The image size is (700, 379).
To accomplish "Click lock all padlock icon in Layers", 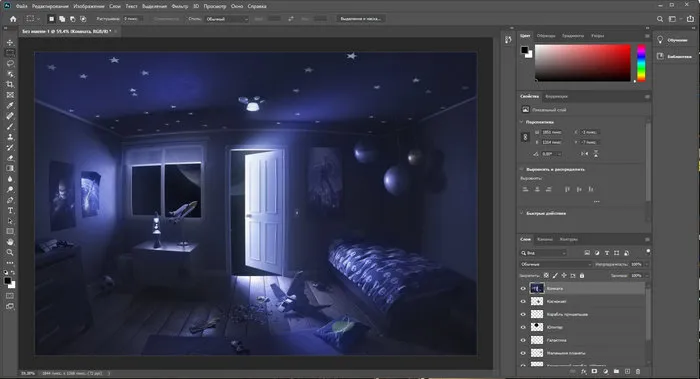I will coord(582,276).
